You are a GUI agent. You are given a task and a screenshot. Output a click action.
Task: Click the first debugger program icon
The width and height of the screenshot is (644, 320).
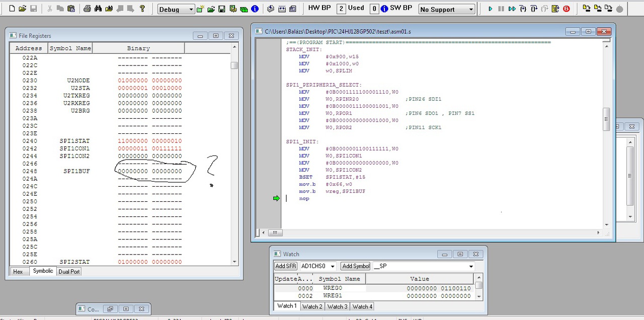586,9
